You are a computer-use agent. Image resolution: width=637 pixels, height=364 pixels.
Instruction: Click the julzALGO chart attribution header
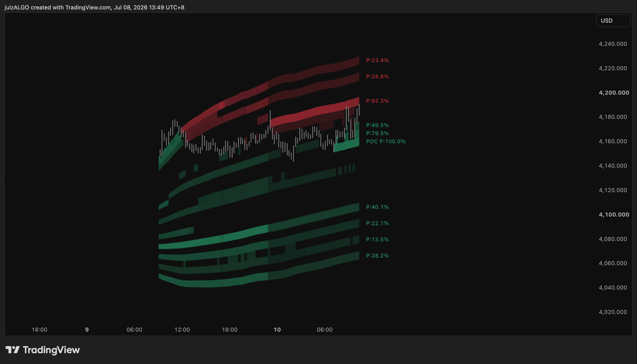coord(94,8)
